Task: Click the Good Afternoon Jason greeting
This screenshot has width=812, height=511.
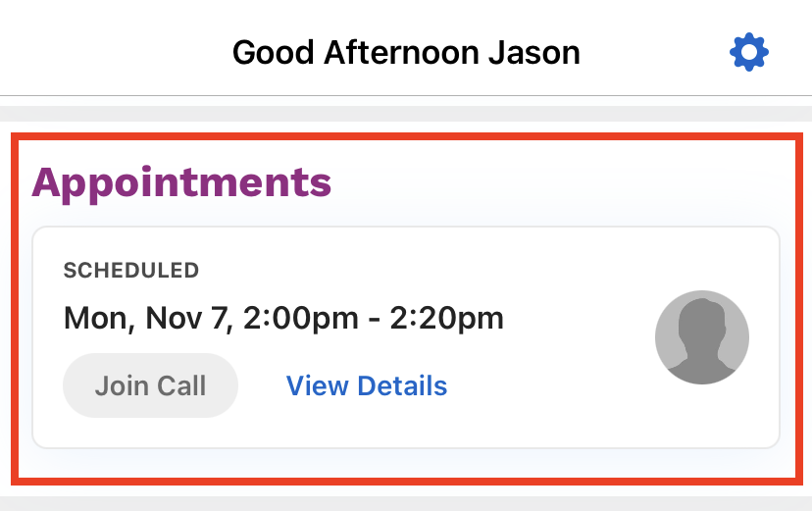Action: tap(406, 53)
